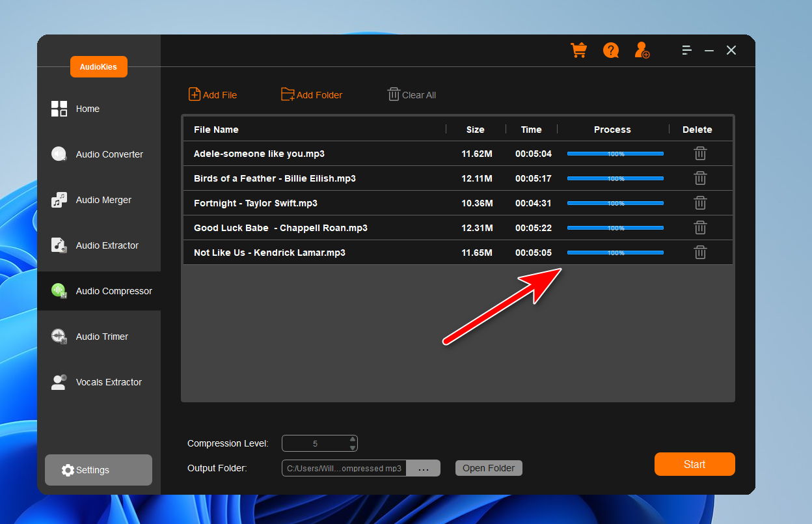Go to Home section label
Image resolution: width=812 pixels, height=524 pixels.
tap(88, 109)
